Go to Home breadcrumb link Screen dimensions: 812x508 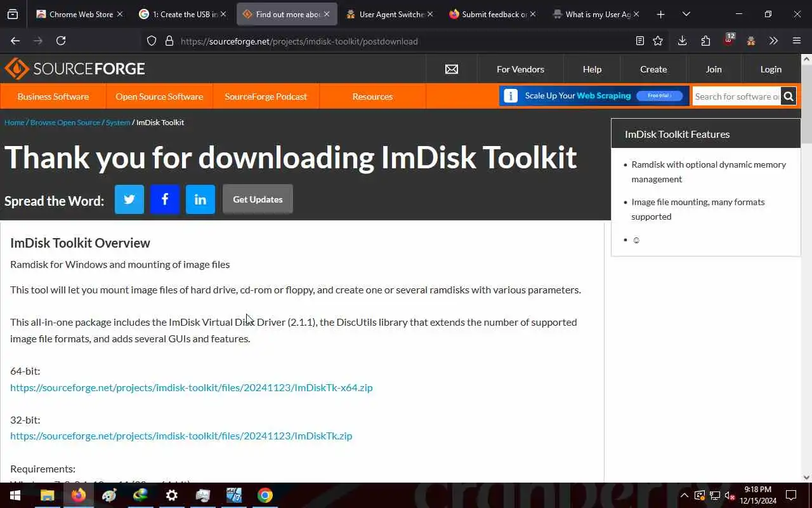pos(14,123)
